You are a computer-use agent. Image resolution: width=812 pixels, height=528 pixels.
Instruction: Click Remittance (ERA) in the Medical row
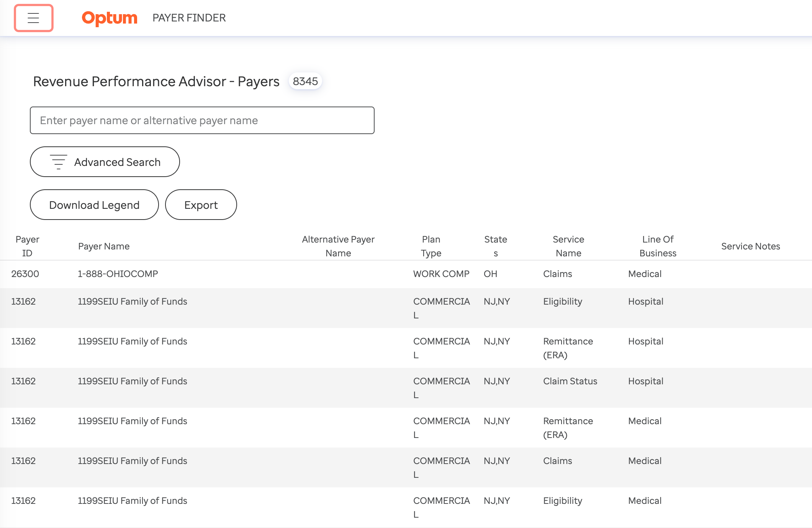point(568,428)
